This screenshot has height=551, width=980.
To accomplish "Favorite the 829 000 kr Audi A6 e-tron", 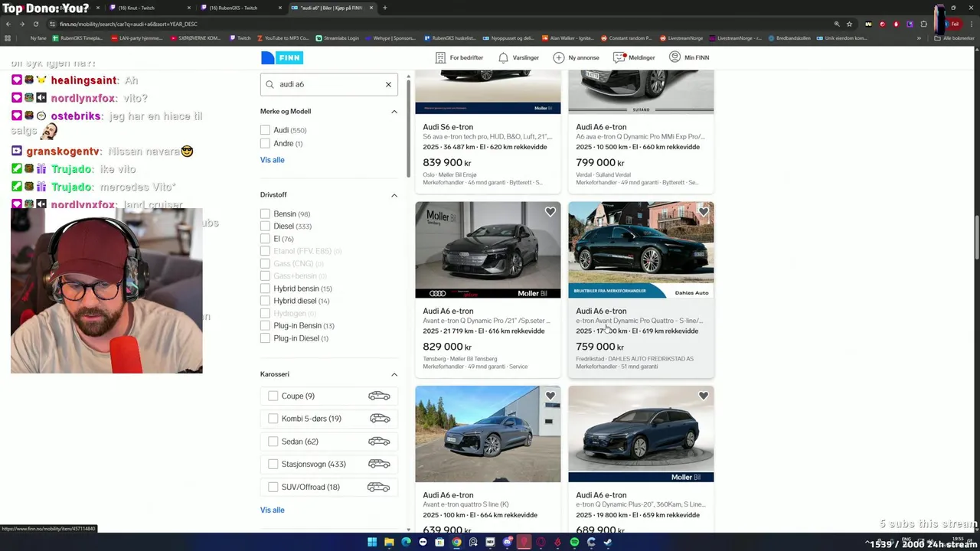I will 550,212.
